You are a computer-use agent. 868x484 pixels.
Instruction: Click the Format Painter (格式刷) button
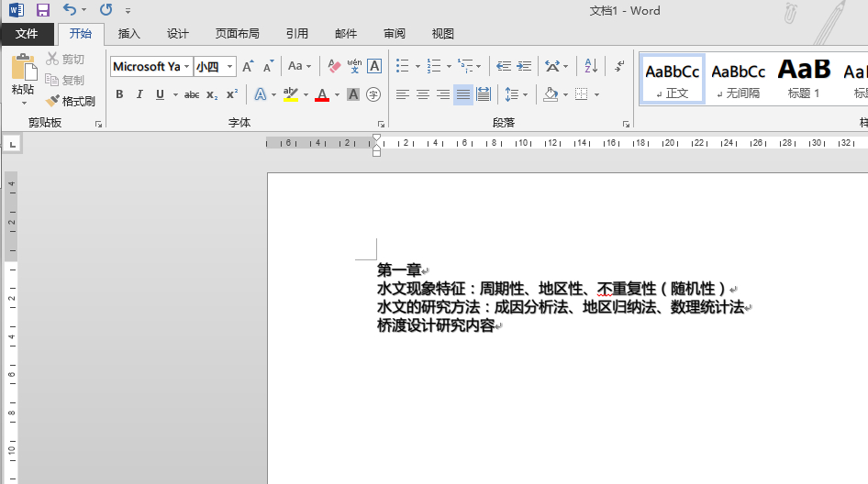coord(71,101)
